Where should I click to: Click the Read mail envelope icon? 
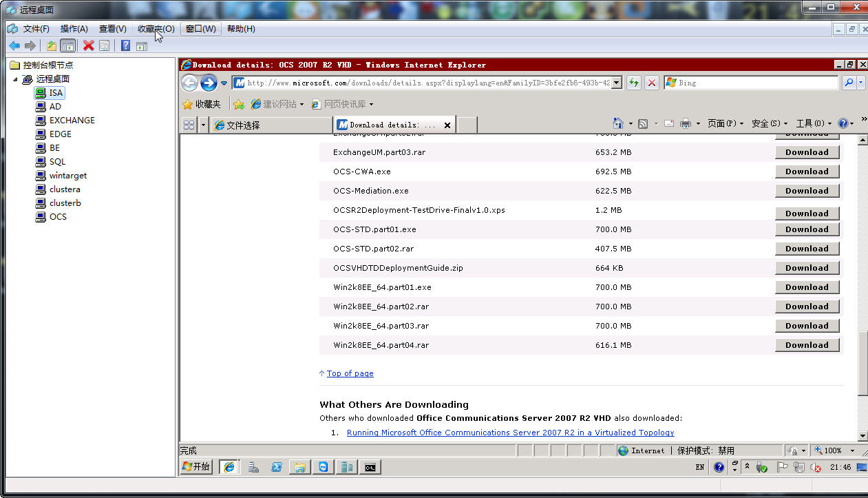[669, 123]
